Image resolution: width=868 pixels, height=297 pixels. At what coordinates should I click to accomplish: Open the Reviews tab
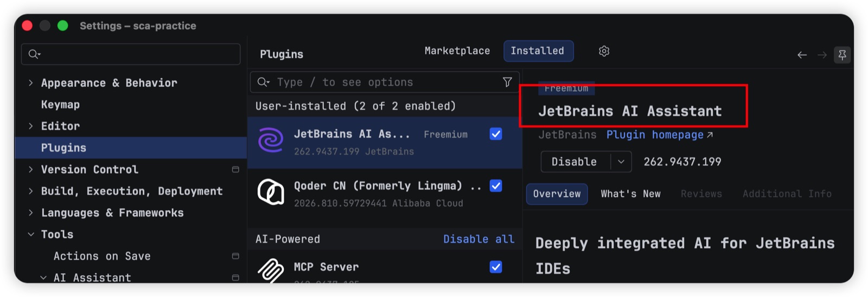[x=701, y=194]
